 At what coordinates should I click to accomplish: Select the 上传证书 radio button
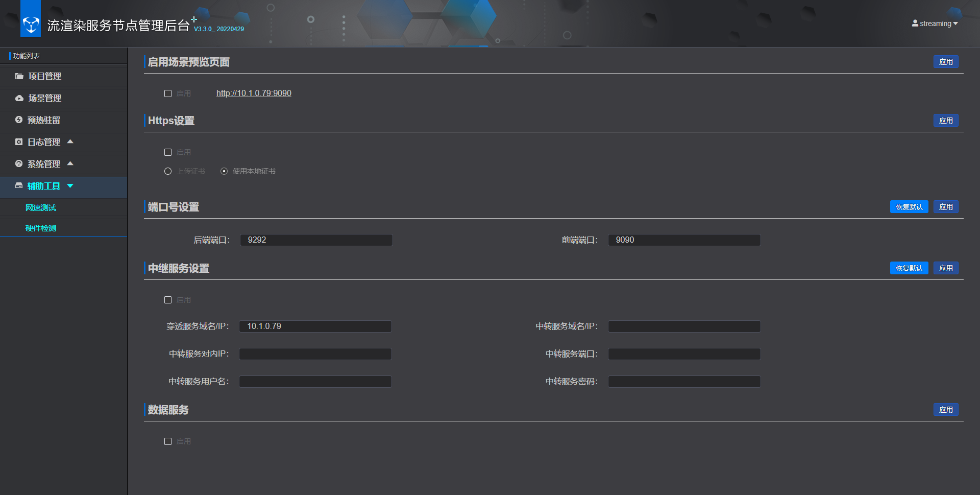click(x=168, y=171)
